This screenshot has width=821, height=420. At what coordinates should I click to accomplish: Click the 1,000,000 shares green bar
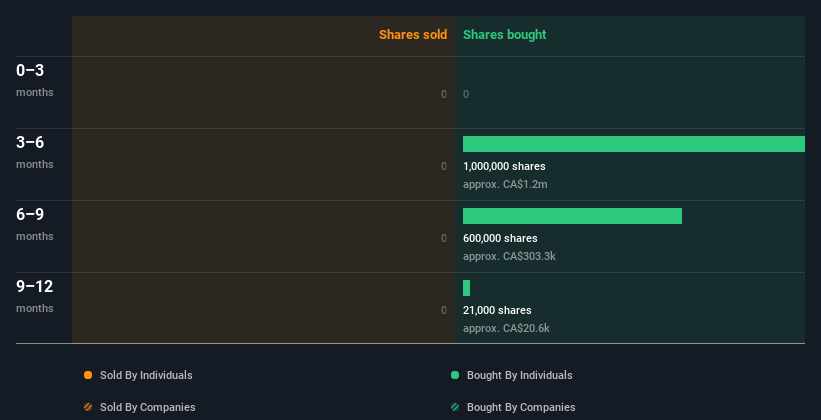click(x=634, y=144)
